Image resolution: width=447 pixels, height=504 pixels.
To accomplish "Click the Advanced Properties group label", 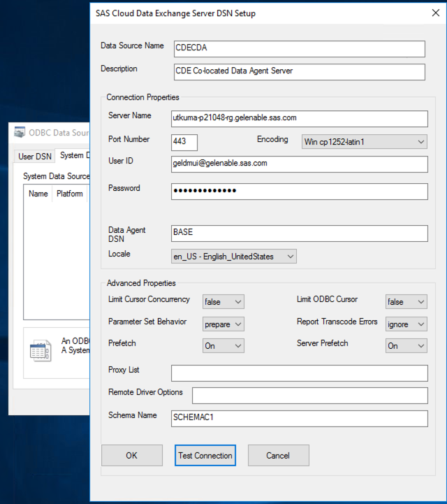I will [x=141, y=283].
